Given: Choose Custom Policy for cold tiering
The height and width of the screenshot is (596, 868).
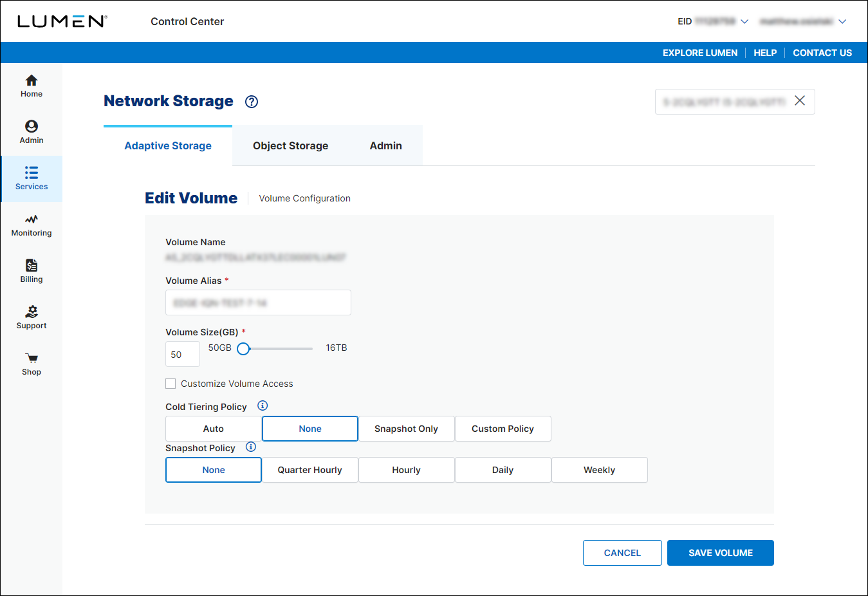Looking at the screenshot, I should point(503,429).
